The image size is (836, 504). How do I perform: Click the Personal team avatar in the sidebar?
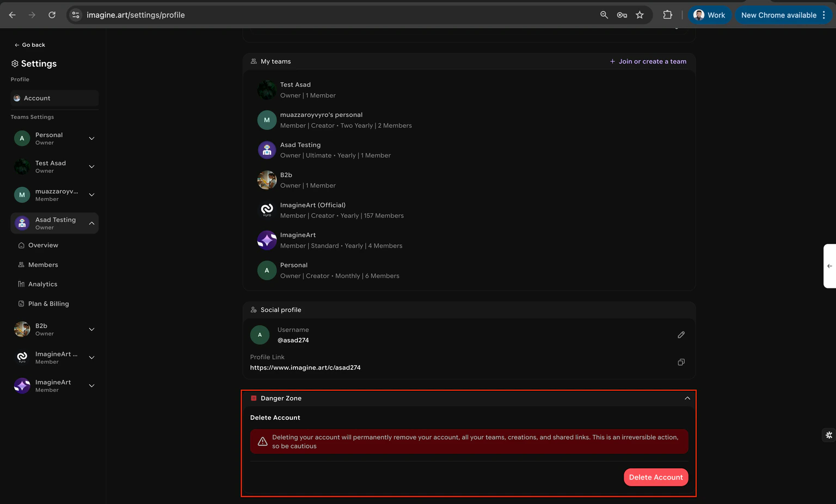coord(22,138)
